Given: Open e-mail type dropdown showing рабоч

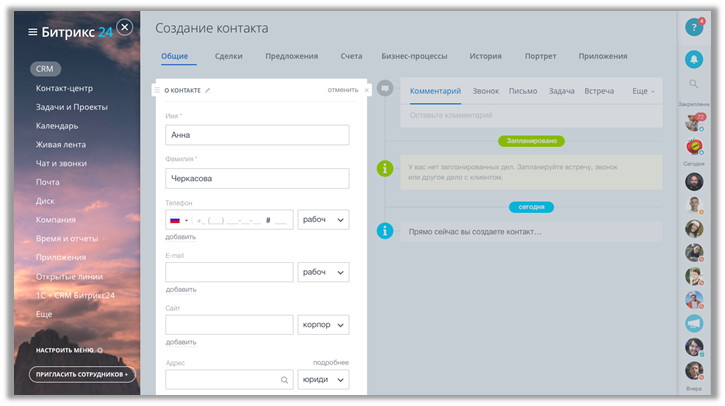Looking at the screenshot, I should tap(323, 272).
